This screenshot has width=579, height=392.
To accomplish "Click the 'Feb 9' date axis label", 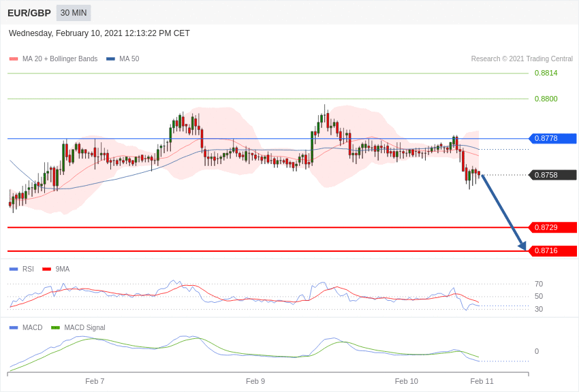I will (255, 381).
